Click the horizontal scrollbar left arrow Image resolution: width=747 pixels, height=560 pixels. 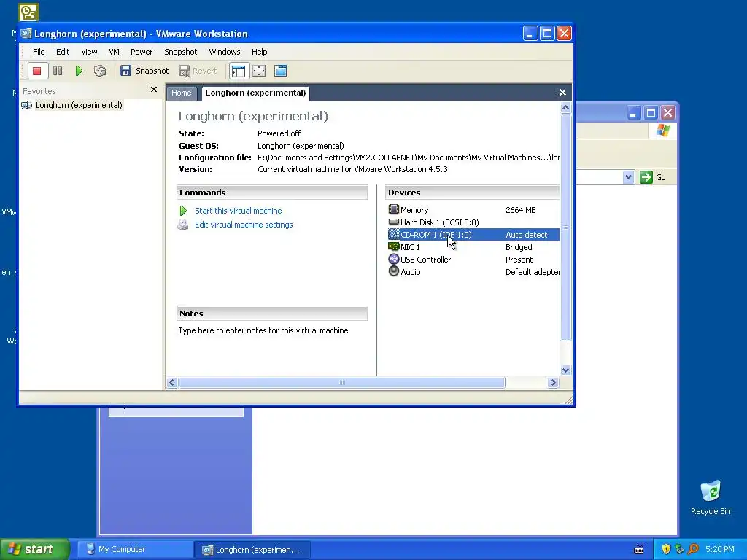172,382
